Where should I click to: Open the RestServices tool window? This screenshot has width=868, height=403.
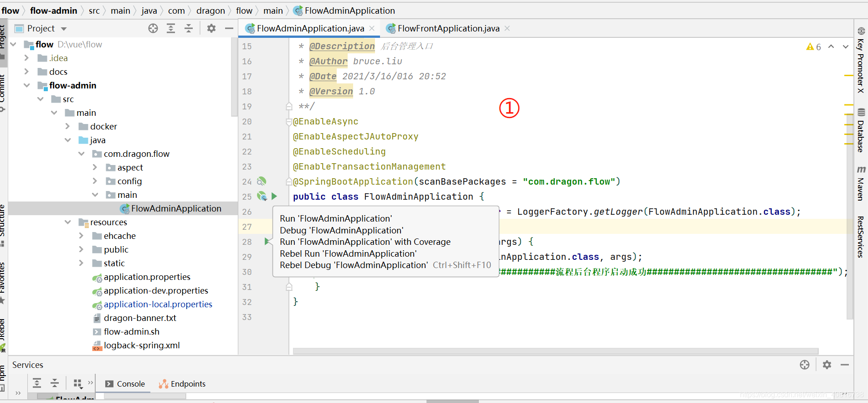point(861,237)
